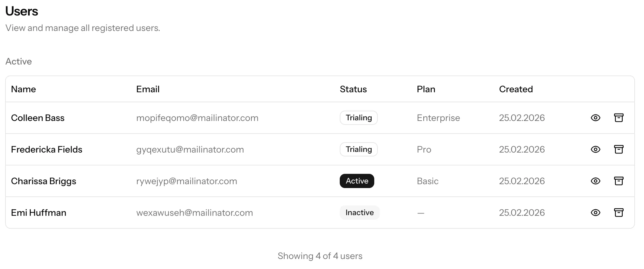Click Trialing badge for Fredericka Fields
Viewport: 644px width, 269px height.
point(358,149)
